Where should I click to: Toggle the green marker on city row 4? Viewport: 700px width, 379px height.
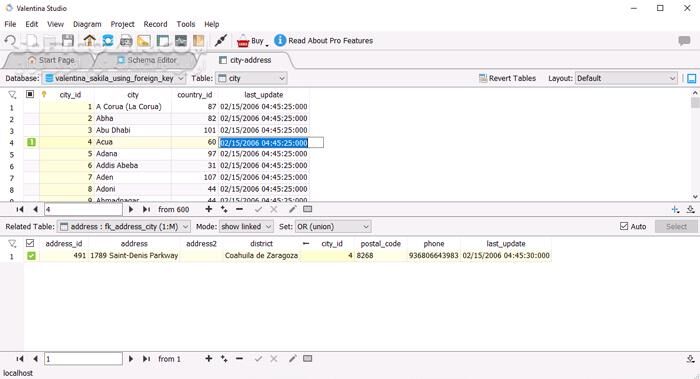31,142
